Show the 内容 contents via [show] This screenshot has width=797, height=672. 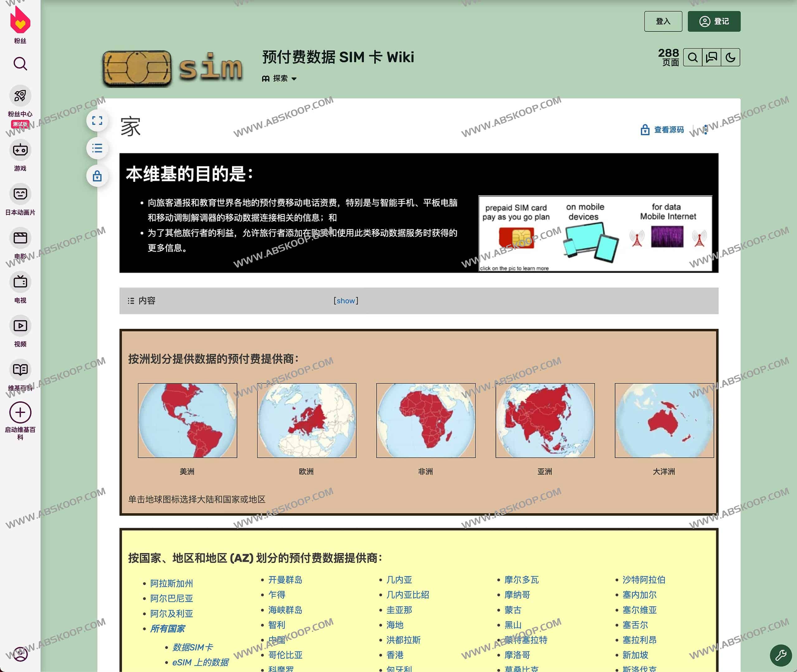(x=345, y=301)
